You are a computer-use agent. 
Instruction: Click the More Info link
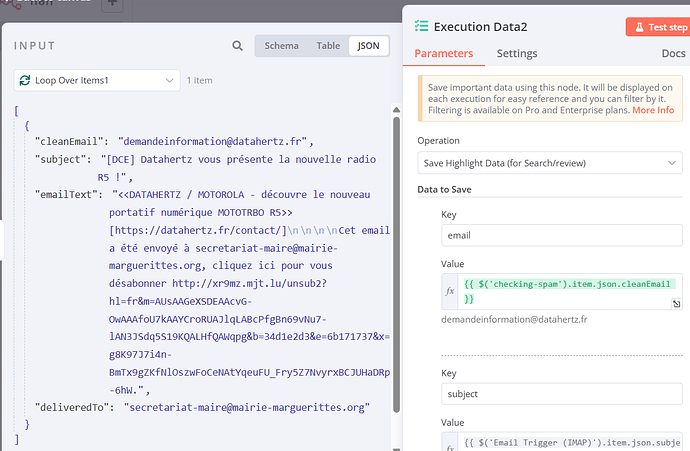653,110
